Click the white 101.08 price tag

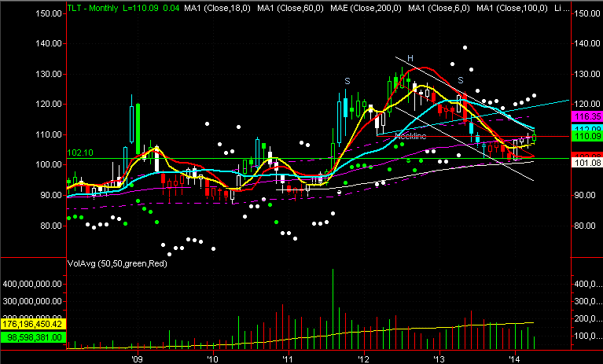[x=587, y=163]
